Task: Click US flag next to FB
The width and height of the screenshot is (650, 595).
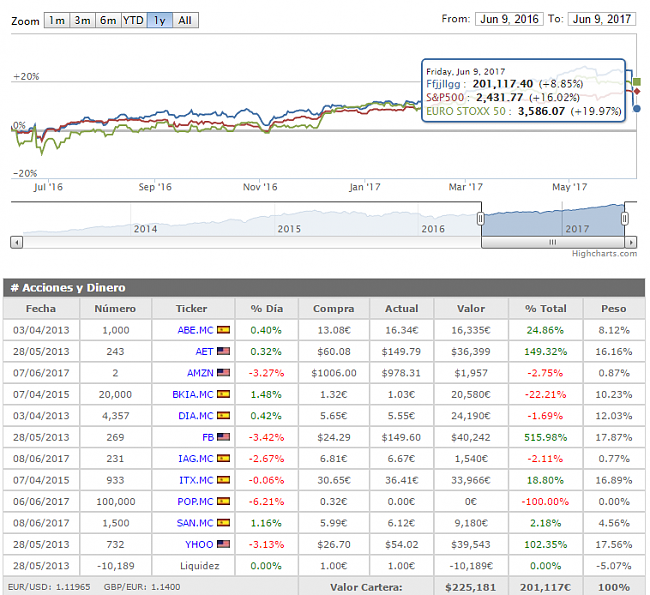Action: click(223, 437)
